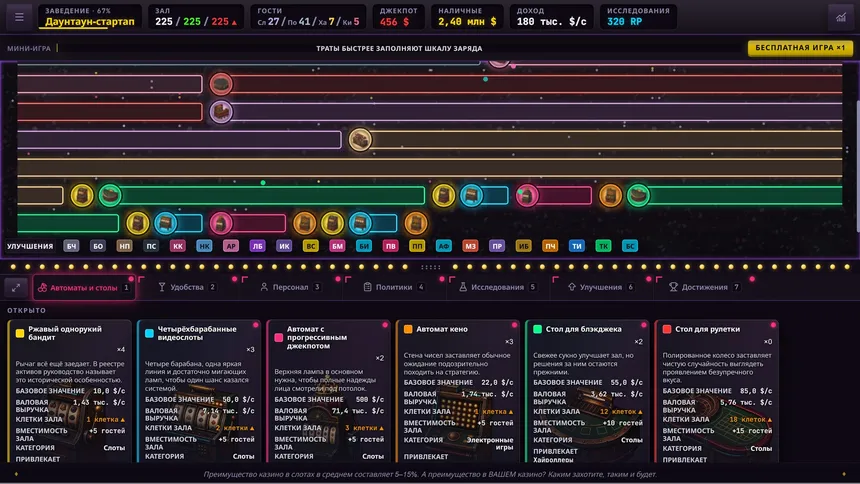The height and width of the screenshot is (484, 860).
Task: Click the lone token on the tan track
Action: 360,139
